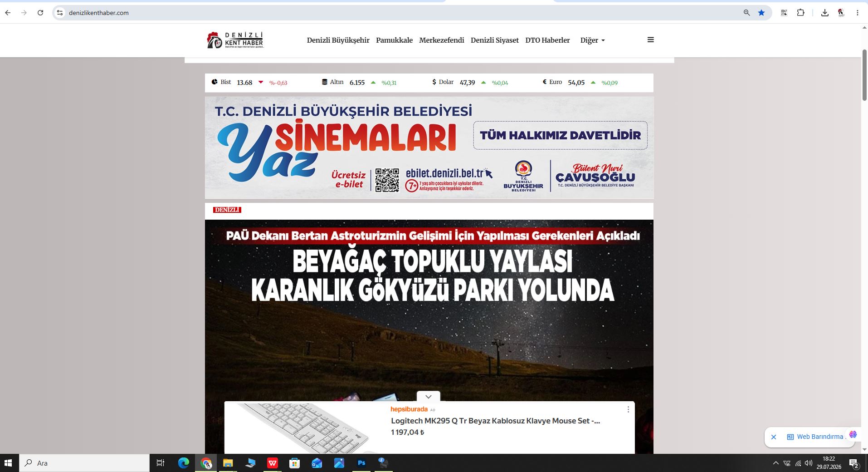Open the hepsiburada ad options menu
Image resolution: width=868 pixels, height=472 pixels.
click(628, 409)
